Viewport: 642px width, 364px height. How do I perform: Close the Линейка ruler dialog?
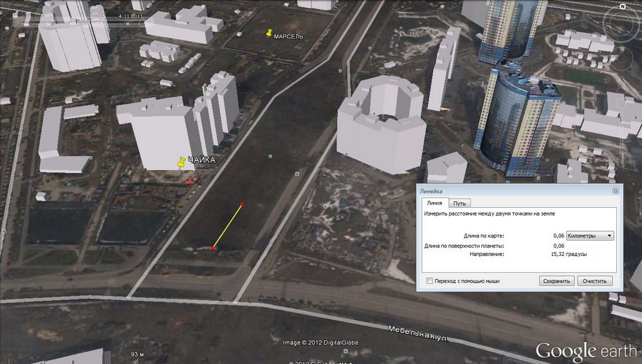click(615, 191)
